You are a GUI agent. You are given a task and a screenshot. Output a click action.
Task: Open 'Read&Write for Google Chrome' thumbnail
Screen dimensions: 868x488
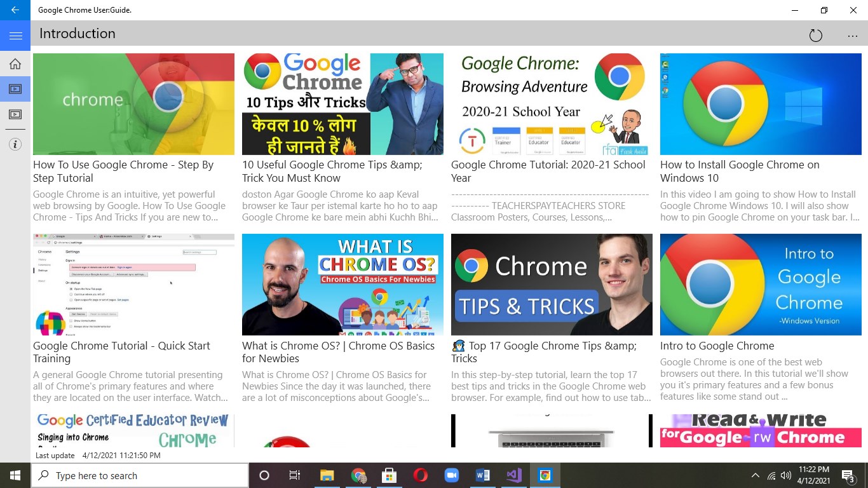tap(761, 431)
